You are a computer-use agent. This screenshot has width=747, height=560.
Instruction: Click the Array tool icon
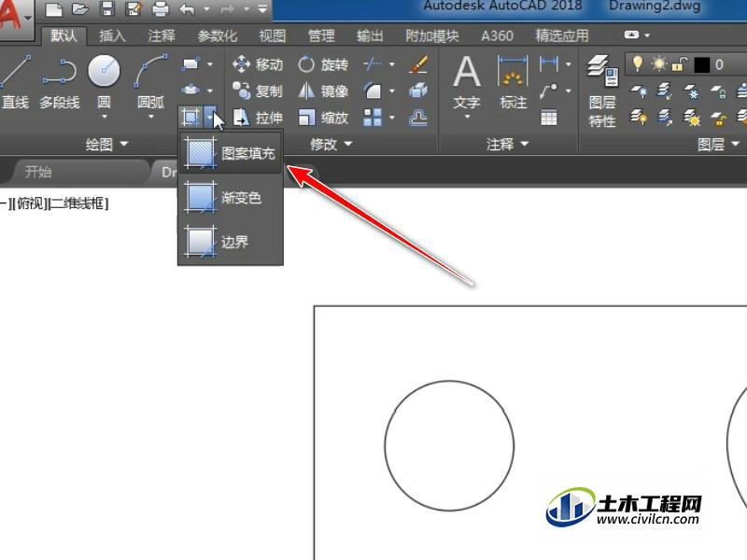coord(373,118)
